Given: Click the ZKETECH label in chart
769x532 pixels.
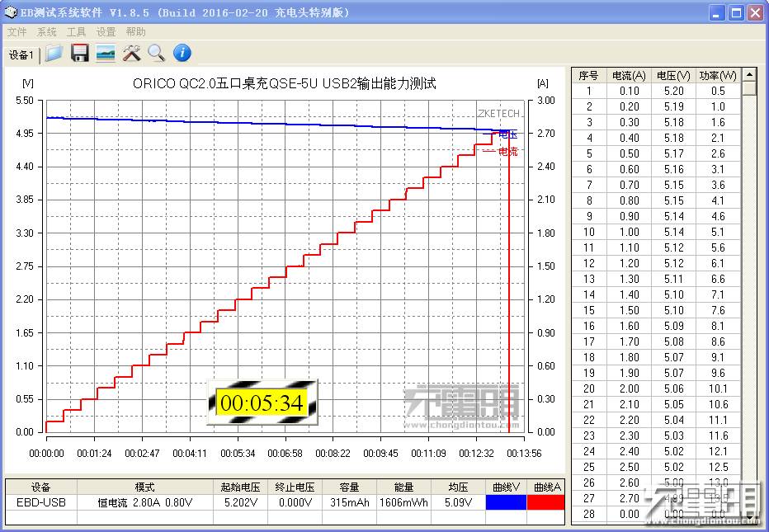Looking at the screenshot, I should (x=498, y=113).
